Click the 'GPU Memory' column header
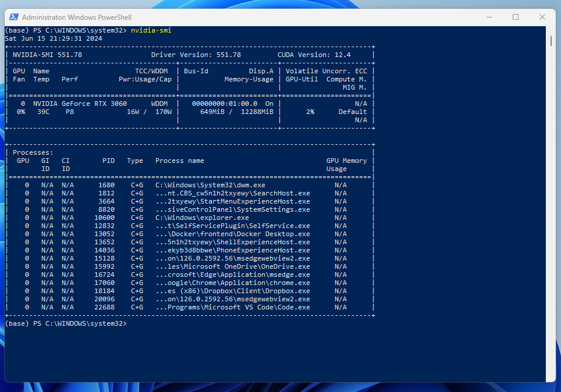 click(x=346, y=161)
